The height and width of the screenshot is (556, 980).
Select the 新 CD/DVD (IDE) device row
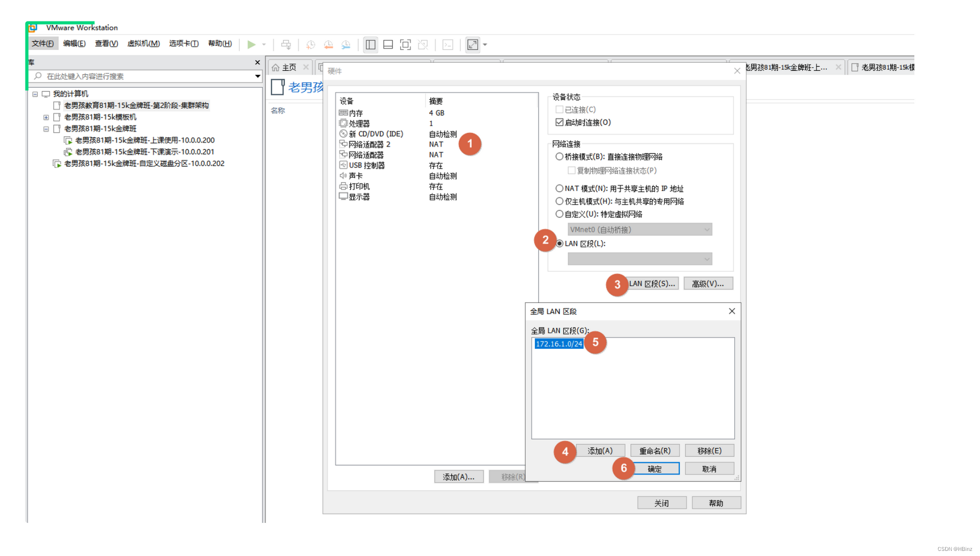pyautogui.click(x=436, y=134)
